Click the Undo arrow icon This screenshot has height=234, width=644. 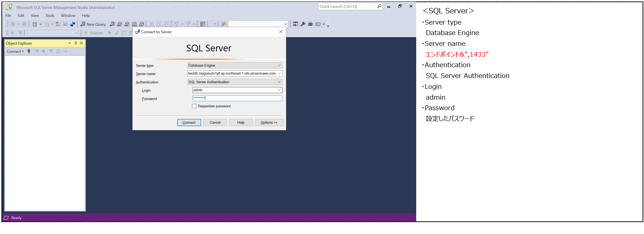(x=176, y=24)
